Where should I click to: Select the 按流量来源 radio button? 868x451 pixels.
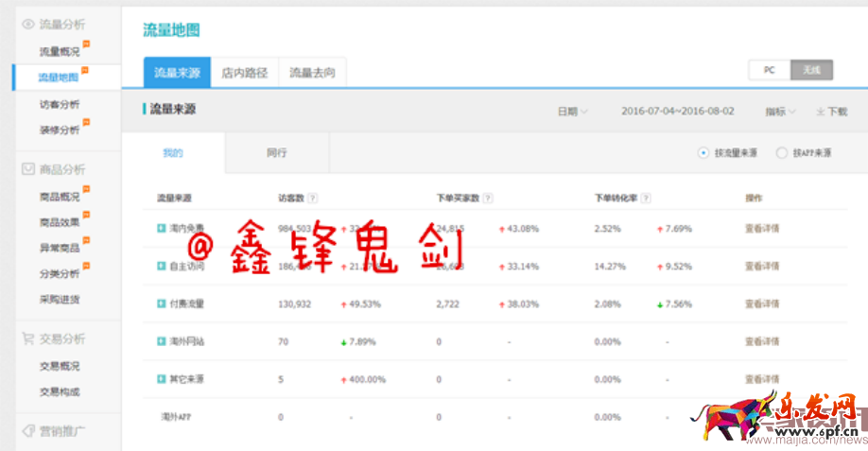coord(703,152)
